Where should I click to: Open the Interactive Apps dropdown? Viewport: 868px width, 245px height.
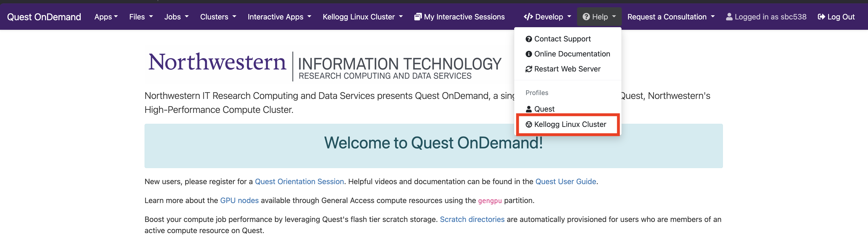tap(279, 17)
